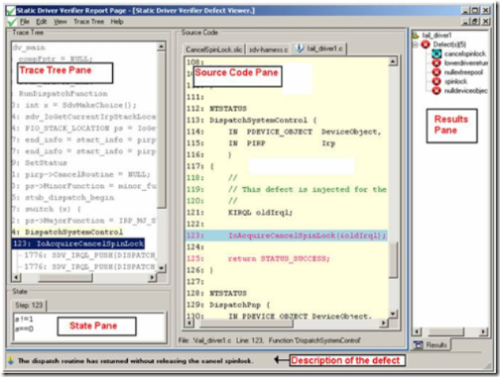500x377 pixels.
Task: Select the lowerdriverreturn defect entry
Action: [x=466, y=63]
